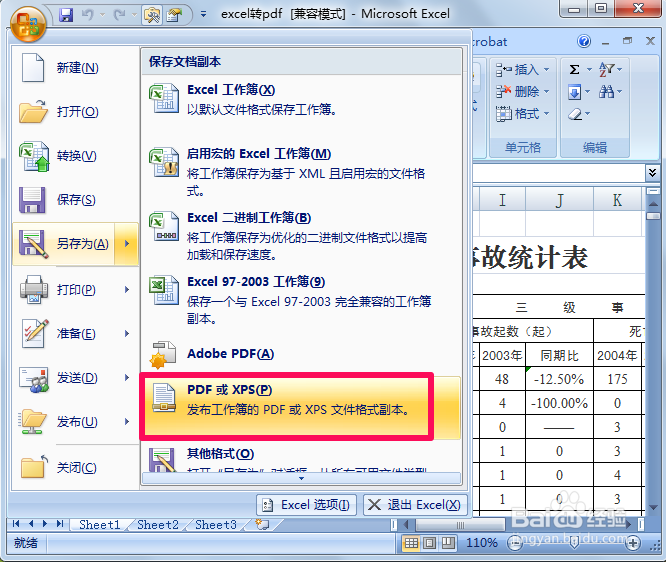This screenshot has height=562, width=666.
Task: Expand the Save As submenu arrow
Action: pos(127,244)
